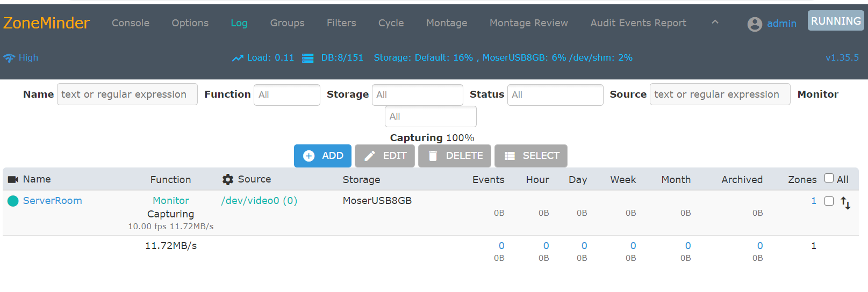Open zone count 1 for ServerRoom

814,200
